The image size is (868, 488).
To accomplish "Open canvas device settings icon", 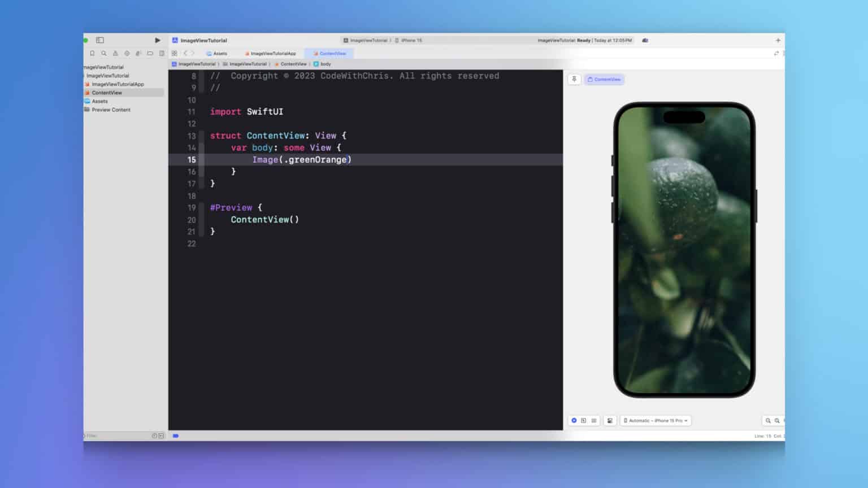I will coord(610,420).
